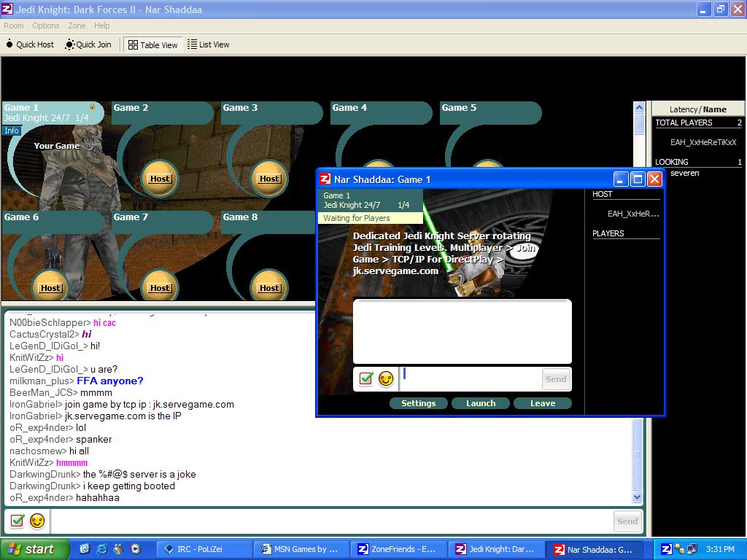Select player EAH_XxHeReTiKxX in player list
This screenshot has width=747, height=560.
[703, 142]
